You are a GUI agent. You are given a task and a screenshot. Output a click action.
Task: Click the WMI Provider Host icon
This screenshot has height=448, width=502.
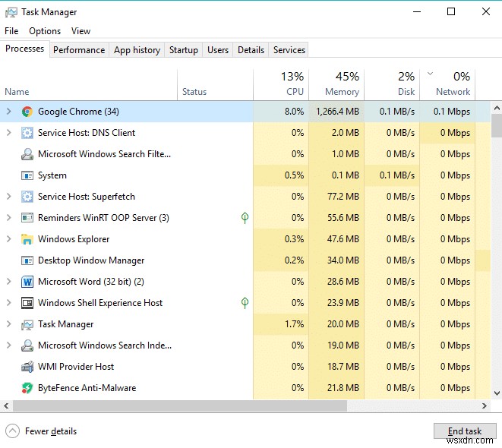(27, 367)
